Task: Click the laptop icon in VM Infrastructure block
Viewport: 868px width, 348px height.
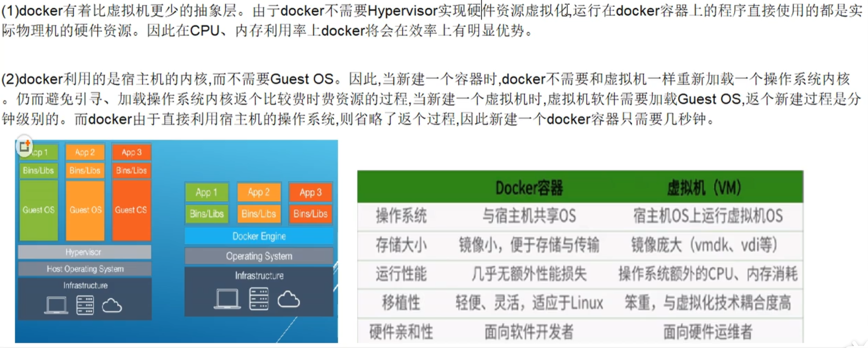Action: tap(56, 305)
